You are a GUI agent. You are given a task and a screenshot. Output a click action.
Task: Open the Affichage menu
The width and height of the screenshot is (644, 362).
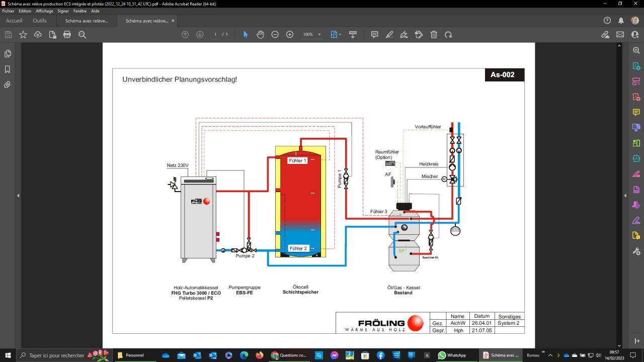(x=44, y=11)
